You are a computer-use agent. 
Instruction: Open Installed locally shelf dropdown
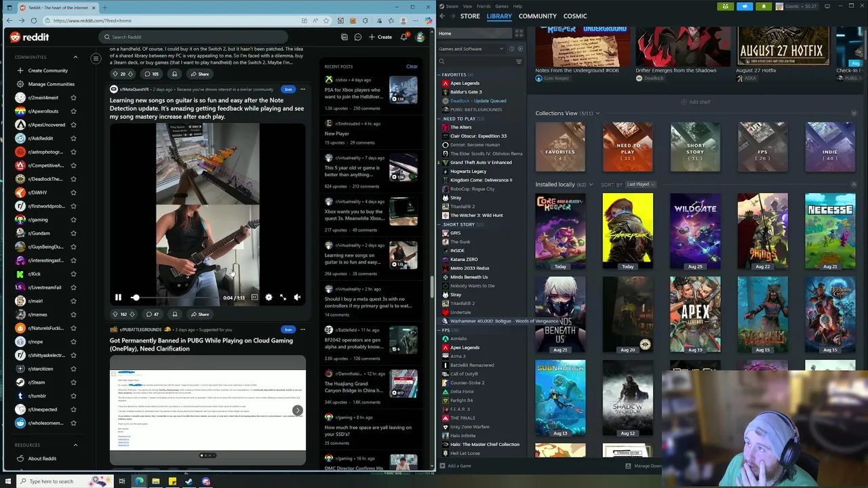click(591, 184)
